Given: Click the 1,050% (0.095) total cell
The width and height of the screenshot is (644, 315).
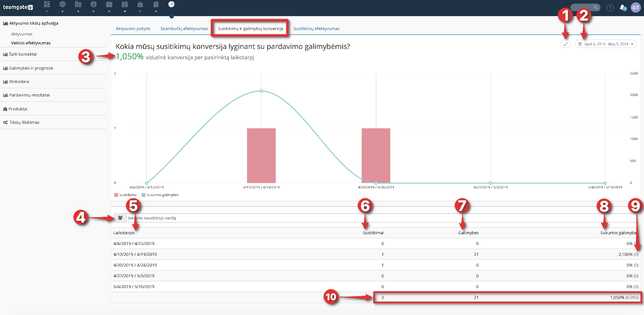Looking at the screenshot, I should 624,297.
